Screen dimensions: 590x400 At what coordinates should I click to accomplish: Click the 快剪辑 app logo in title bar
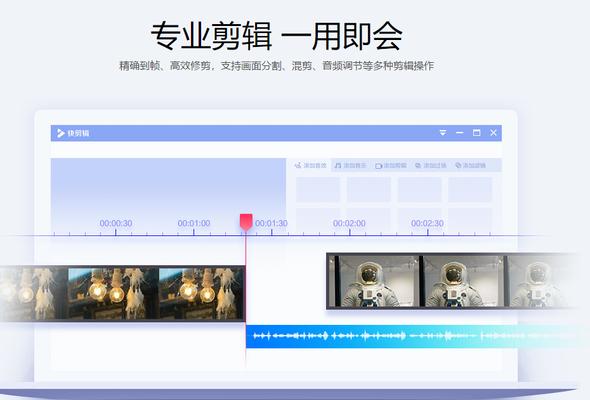point(73,133)
